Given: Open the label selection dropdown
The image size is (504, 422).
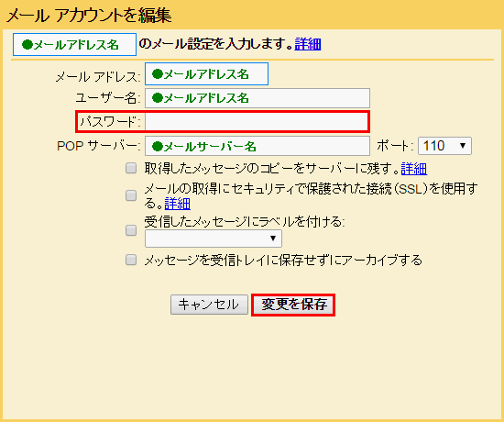Looking at the screenshot, I should coord(214,239).
